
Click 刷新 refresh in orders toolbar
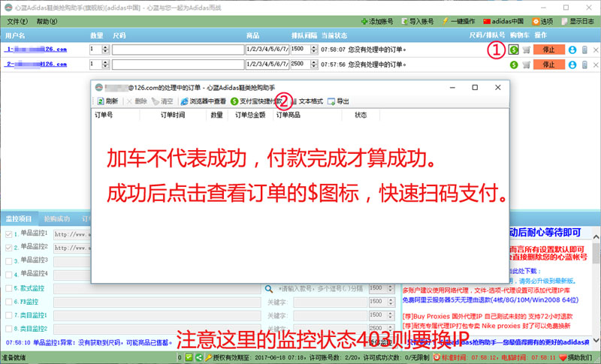pos(107,101)
